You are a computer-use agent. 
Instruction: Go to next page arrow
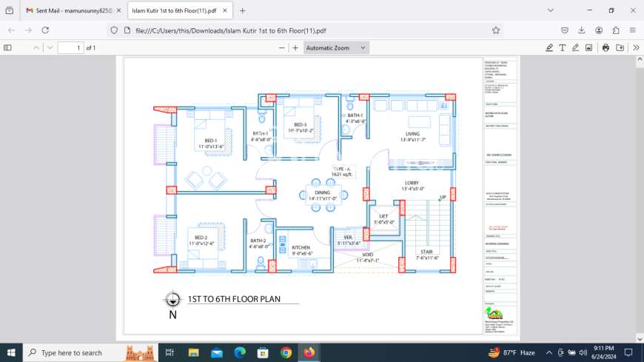(x=50, y=47)
